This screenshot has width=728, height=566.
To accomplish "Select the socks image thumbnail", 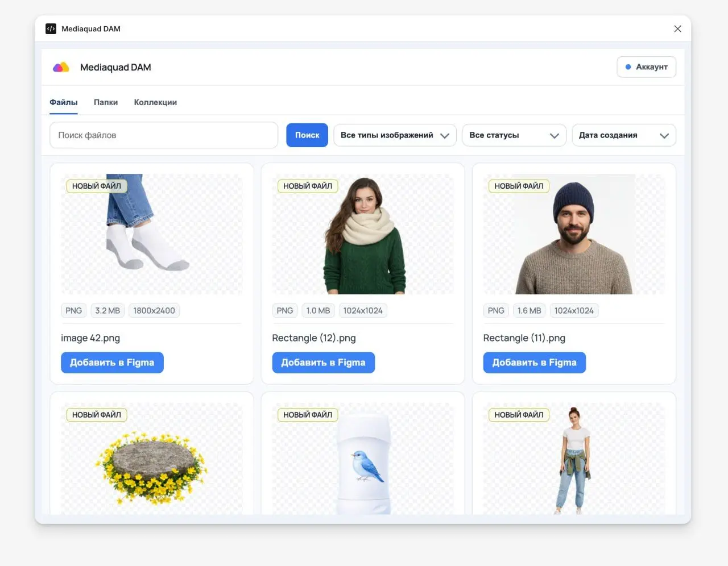I will [152, 234].
